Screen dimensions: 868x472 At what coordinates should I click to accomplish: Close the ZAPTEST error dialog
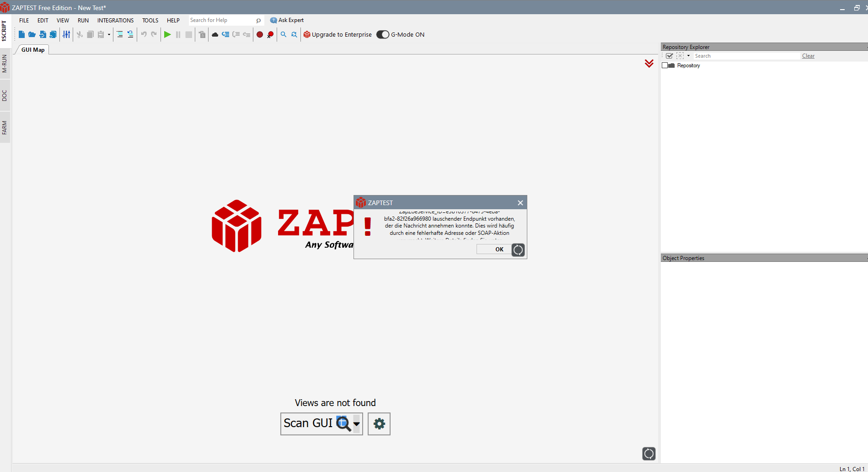520,203
